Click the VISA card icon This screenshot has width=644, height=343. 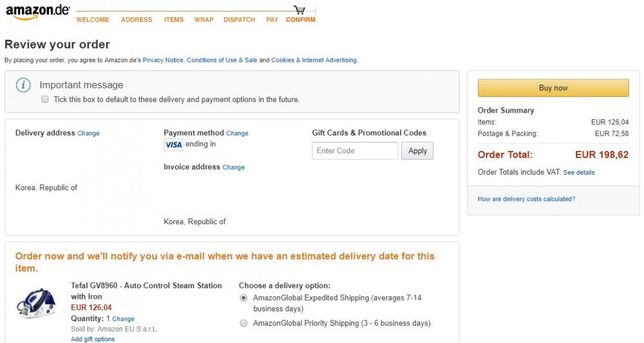tap(174, 145)
